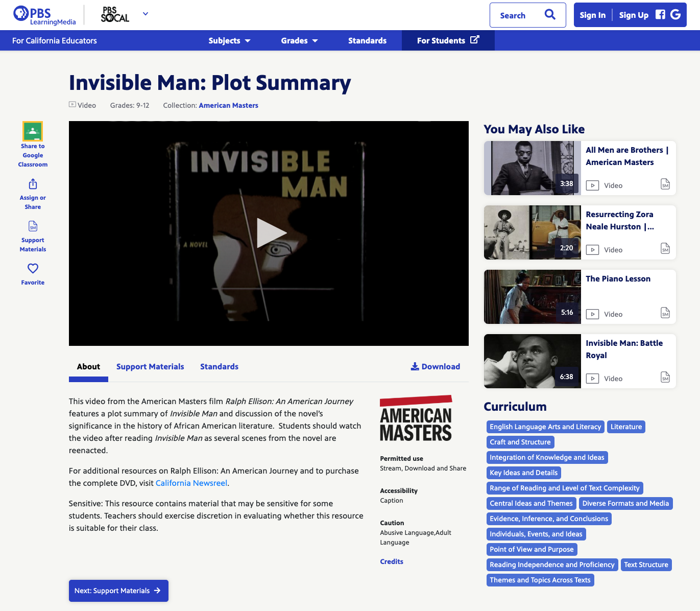Favorite this resource using the heart icon

coord(32,268)
